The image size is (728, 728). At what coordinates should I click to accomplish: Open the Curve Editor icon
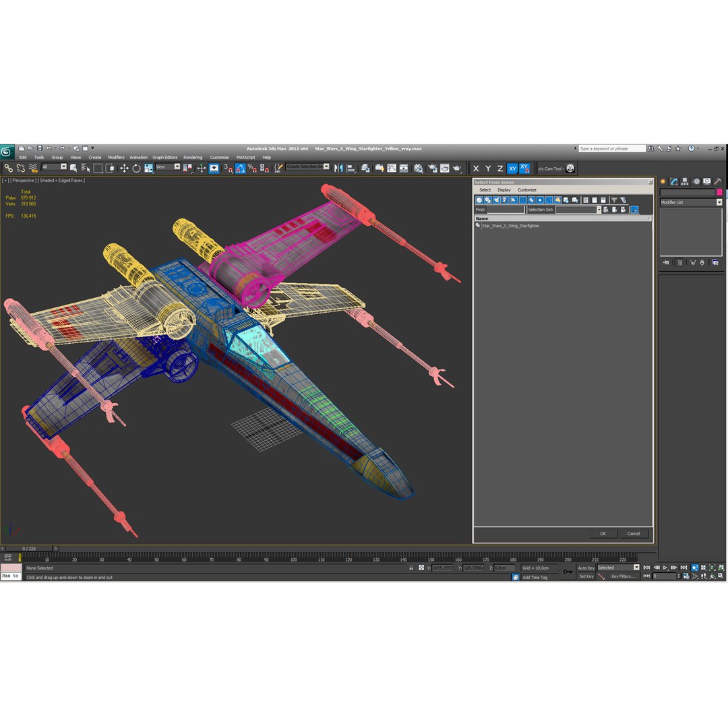[x=392, y=168]
